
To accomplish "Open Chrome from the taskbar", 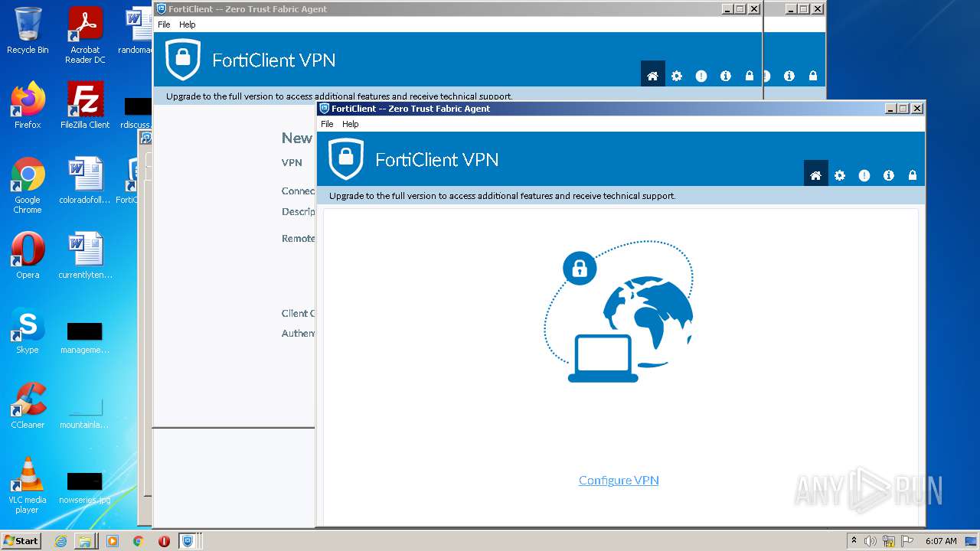I will (x=138, y=541).
